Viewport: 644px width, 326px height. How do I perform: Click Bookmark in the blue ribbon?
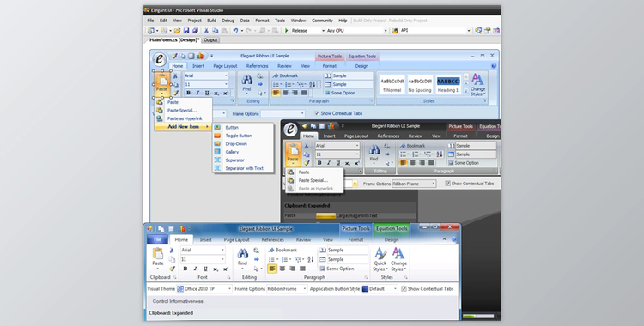coord(285,76)
